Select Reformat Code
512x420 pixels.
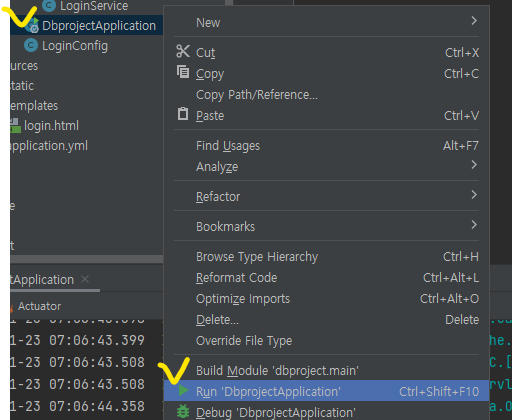click(x=326, y=278)
